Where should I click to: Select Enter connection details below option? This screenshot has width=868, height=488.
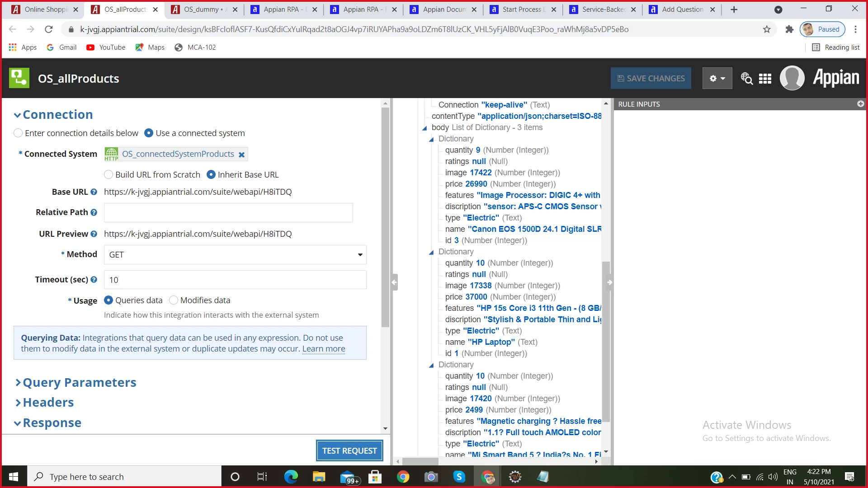click(18, 133)
